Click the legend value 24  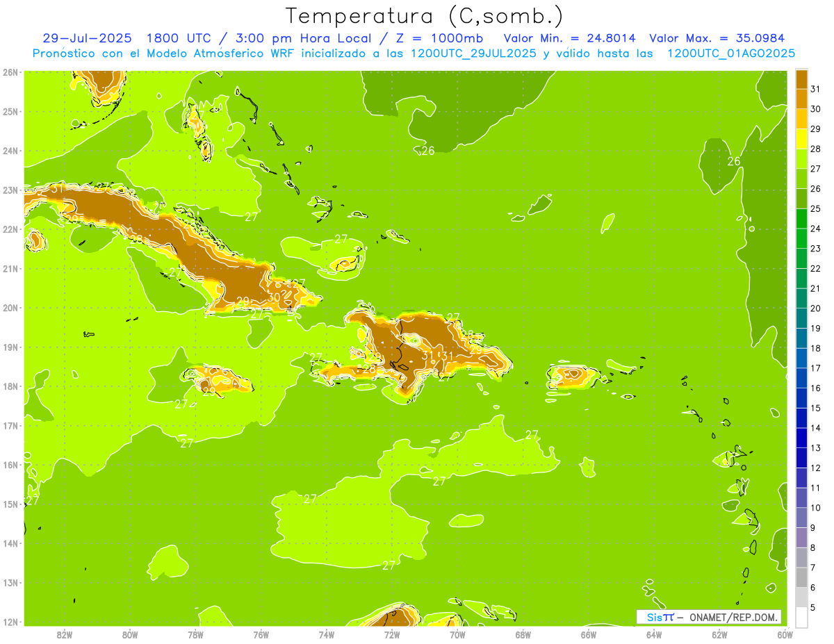(815, 229)
